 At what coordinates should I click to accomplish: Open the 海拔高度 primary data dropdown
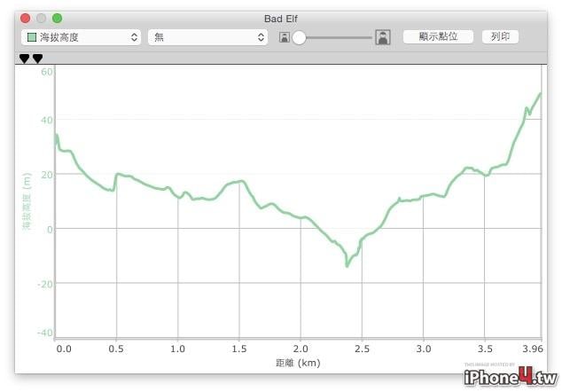pos(81,37)
